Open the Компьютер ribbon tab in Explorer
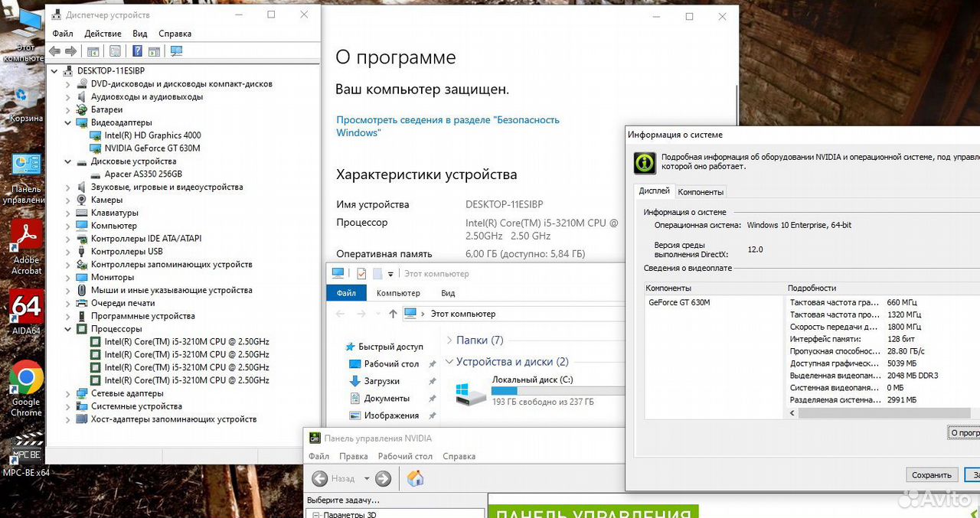 (x=398, y=293)
